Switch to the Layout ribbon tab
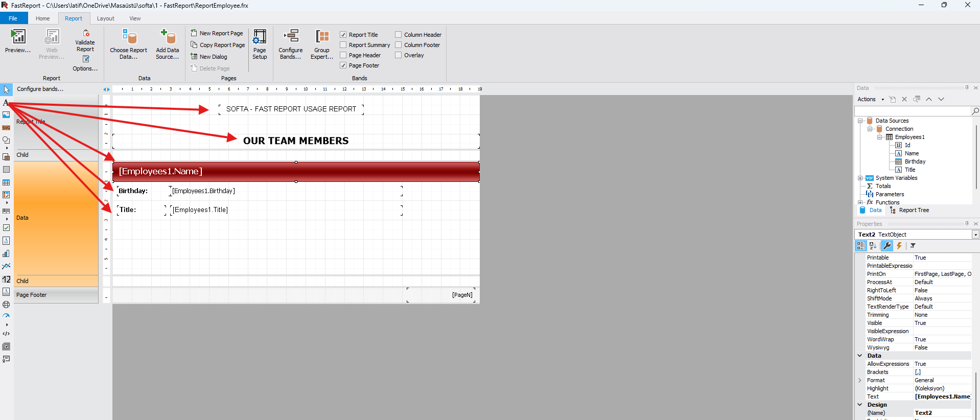 pyautogui.click(x=106, y=18)
